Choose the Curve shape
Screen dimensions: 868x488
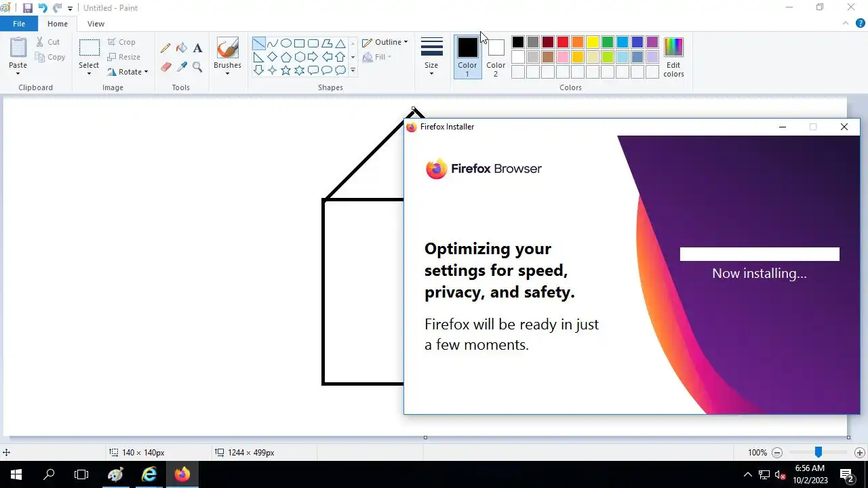pos(272,43)
